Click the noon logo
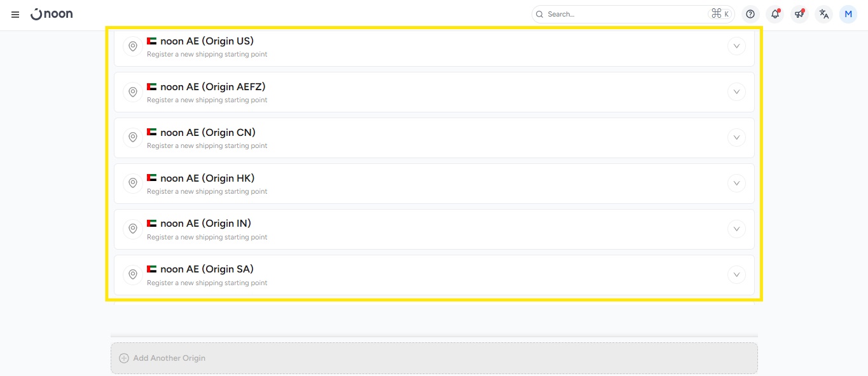The width and height of the screenshot is (868, 376). click(52, 14)
